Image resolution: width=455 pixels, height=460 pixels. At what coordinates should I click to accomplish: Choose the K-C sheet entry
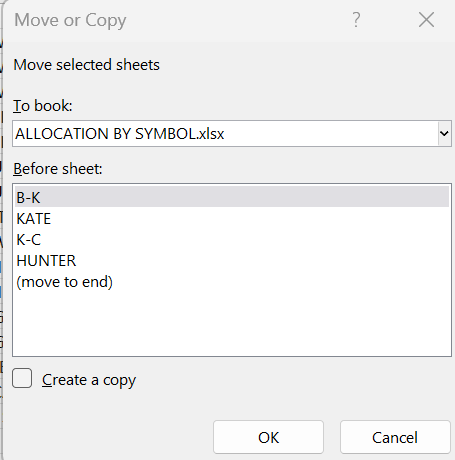232,240
